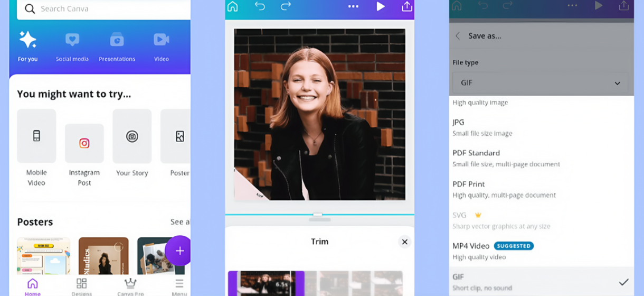644x296 pixels.
Task: Click 'High quality video' description text
Action: (x=479, y=257)
